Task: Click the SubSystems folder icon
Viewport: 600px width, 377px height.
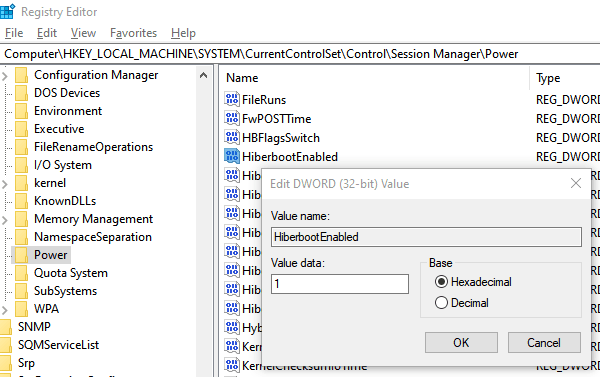Action: point(21,291)
